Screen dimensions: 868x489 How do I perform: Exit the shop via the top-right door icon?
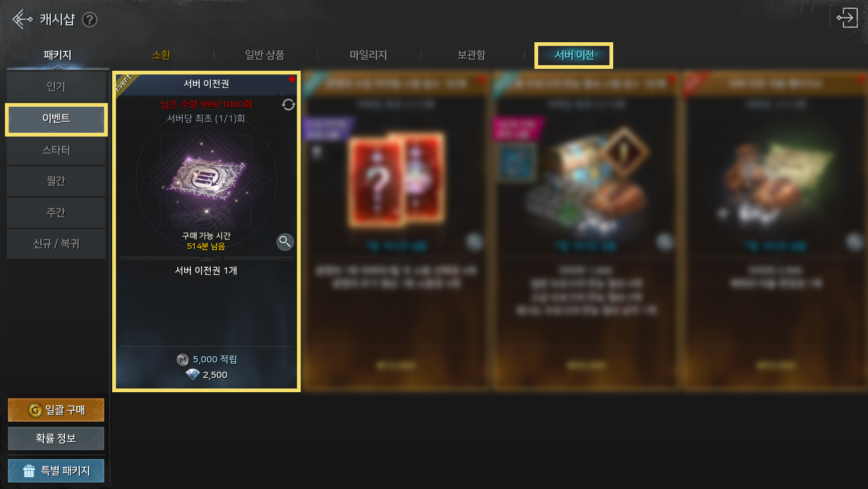coord(847,17)
